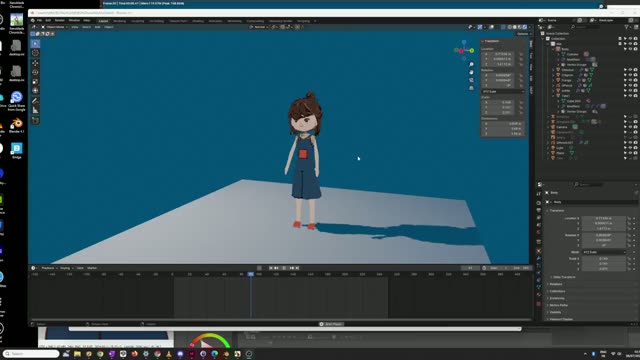
Task: Select the Cursor tool in viewport toolbar
Action: [36, 53]
